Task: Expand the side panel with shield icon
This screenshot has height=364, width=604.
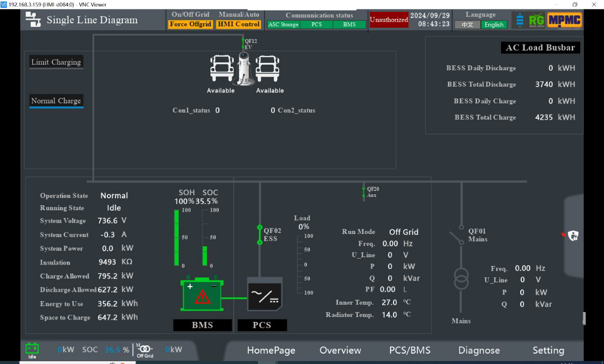Action: point(573,236)
